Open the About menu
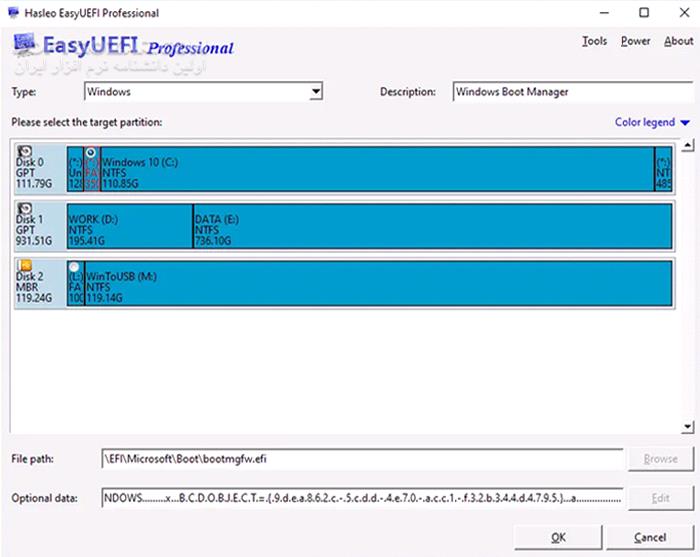This screenshot has height=557, width=700. click(679, 41)
